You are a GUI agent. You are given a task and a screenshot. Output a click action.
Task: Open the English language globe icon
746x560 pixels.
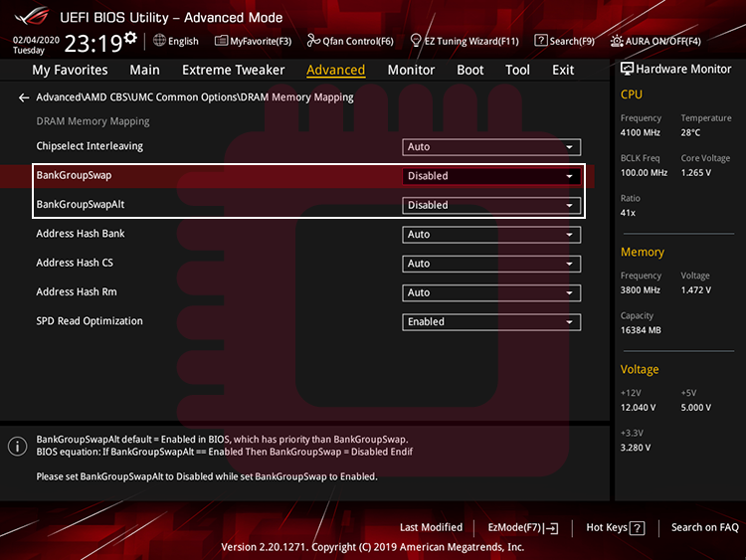[x=159, y=41]
